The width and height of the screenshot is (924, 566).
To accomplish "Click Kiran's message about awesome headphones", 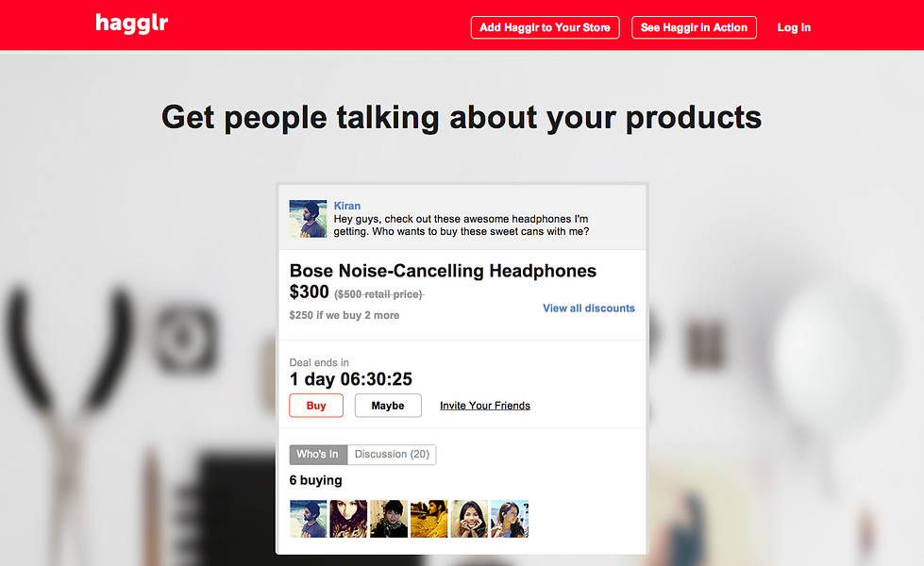I will pos(461,225).
